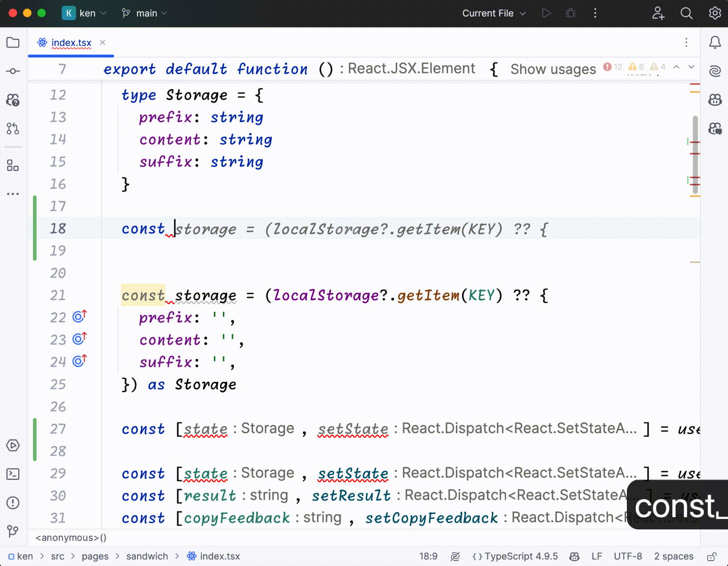
Task: Open the Current File run configuration dropdown
Action: click(x=494, y=13)
